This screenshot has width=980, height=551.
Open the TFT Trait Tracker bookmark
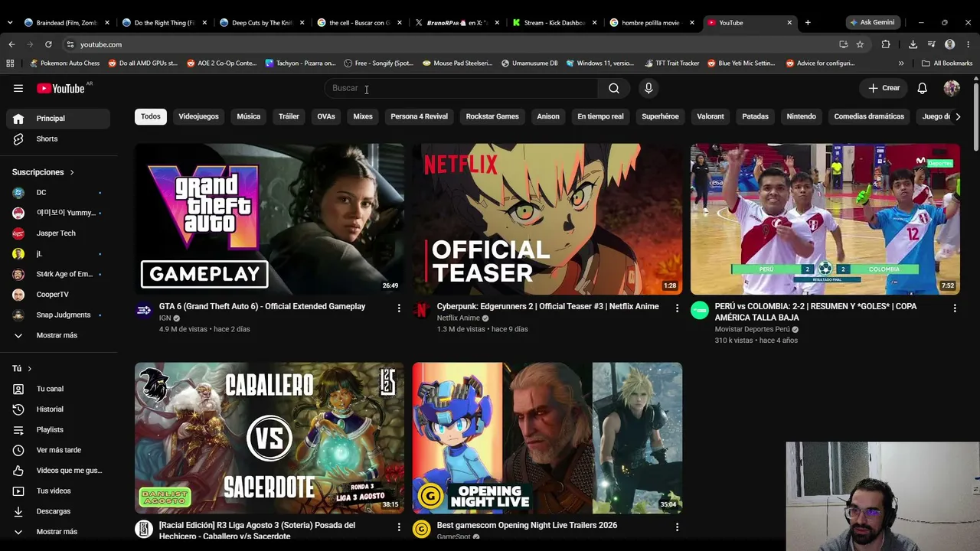pyautogui.click(x=672, y=64)
